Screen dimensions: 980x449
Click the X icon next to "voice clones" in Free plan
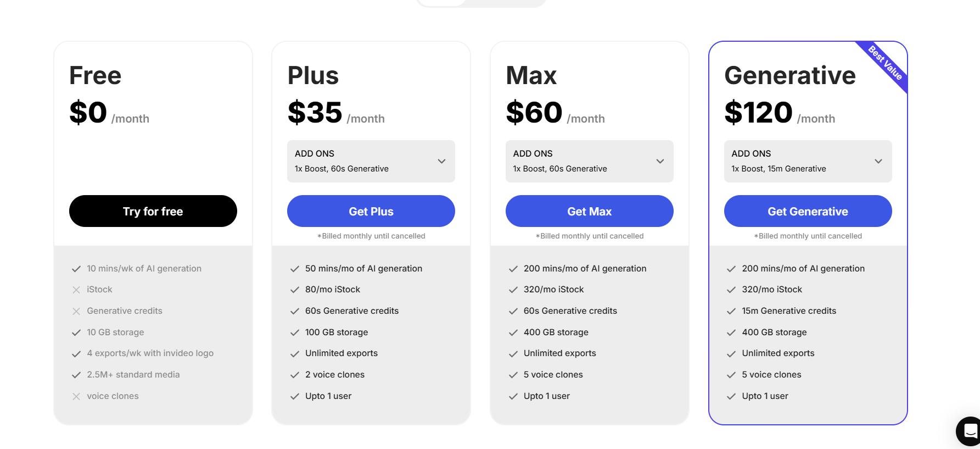pyautogui.click(x=76, y=396)
